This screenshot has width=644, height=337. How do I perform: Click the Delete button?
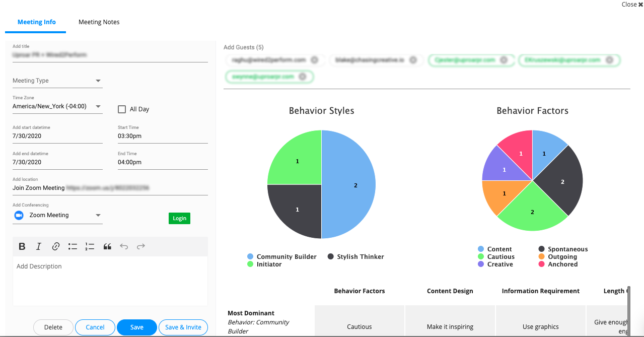pyautogui.click(x=53, y=327)
